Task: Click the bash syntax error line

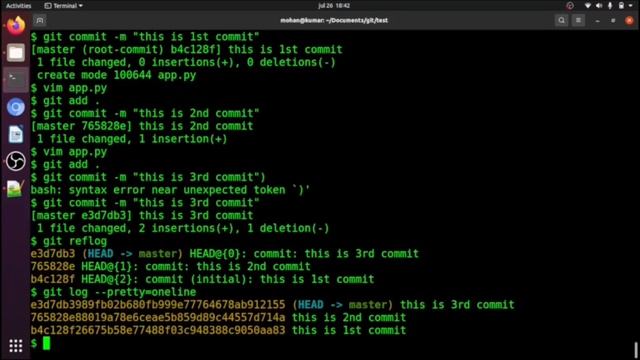Action: [170, 190]
